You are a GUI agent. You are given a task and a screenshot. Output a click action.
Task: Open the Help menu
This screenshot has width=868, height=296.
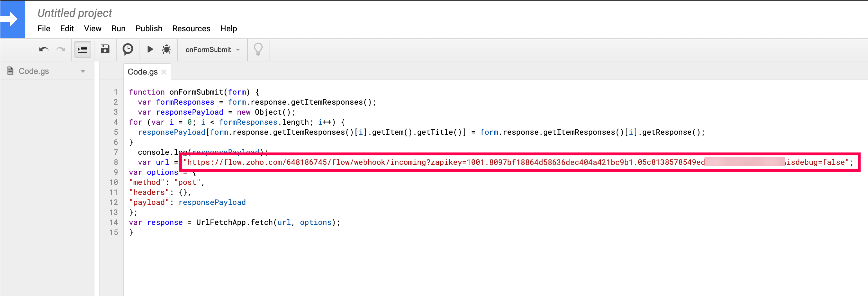pyautogui.click(x=229, y=29)
